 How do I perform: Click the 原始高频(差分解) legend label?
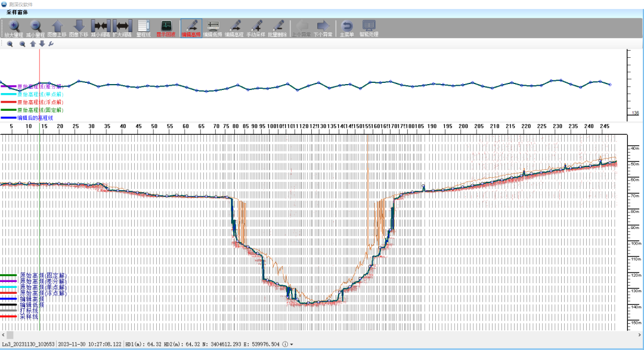point(43,281)
